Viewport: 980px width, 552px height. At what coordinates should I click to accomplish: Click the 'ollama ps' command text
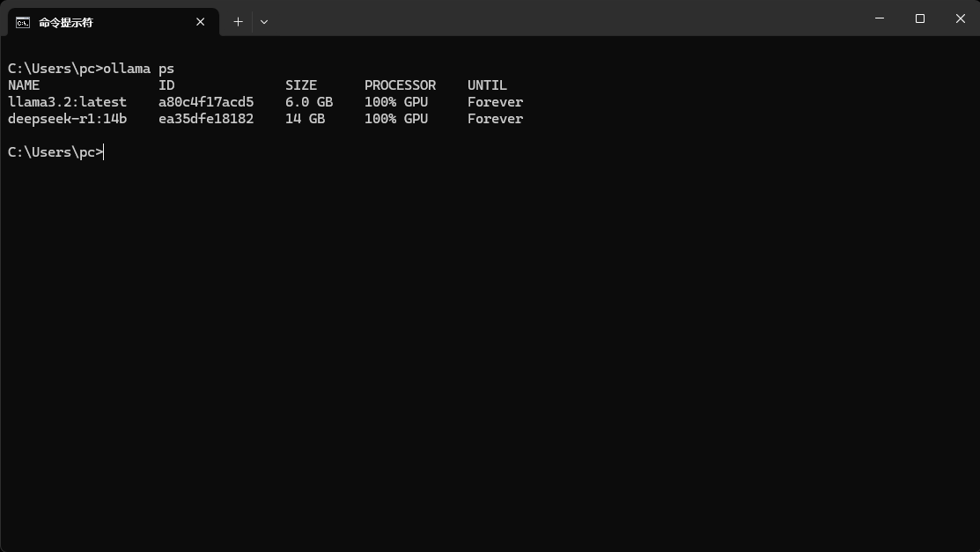click(139, 69)
